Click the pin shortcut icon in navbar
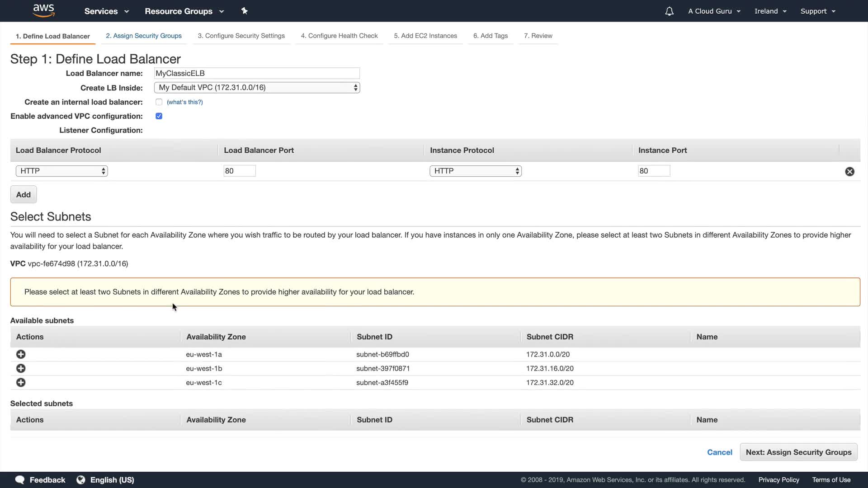Viewport: 868px width, 488px height. (x=245, y=11)
